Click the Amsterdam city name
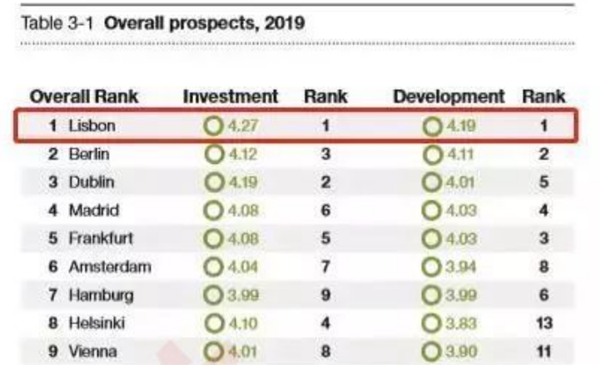600x365 pixels. point(110,267)
